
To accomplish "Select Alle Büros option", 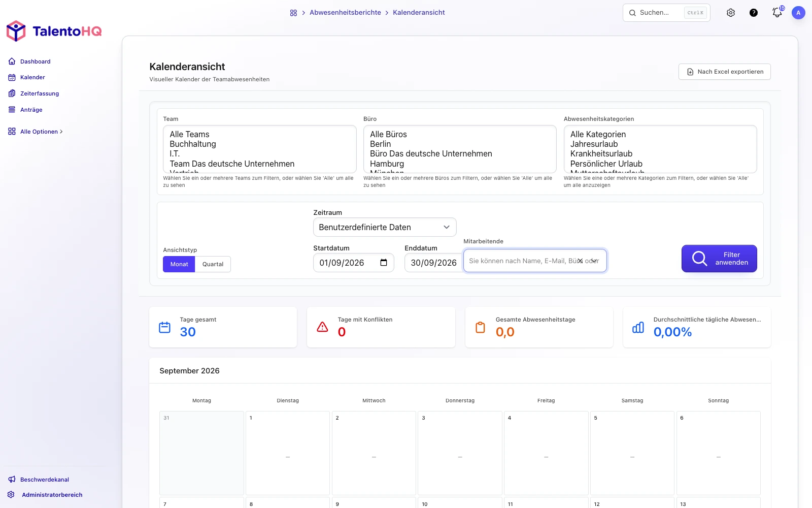I will [388, 134].
